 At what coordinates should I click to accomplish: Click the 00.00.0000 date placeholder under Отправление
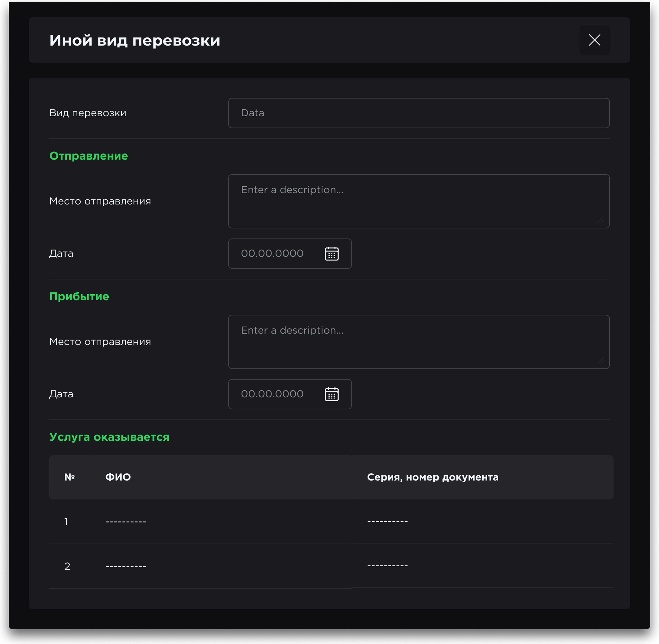[x=272, y=254]
